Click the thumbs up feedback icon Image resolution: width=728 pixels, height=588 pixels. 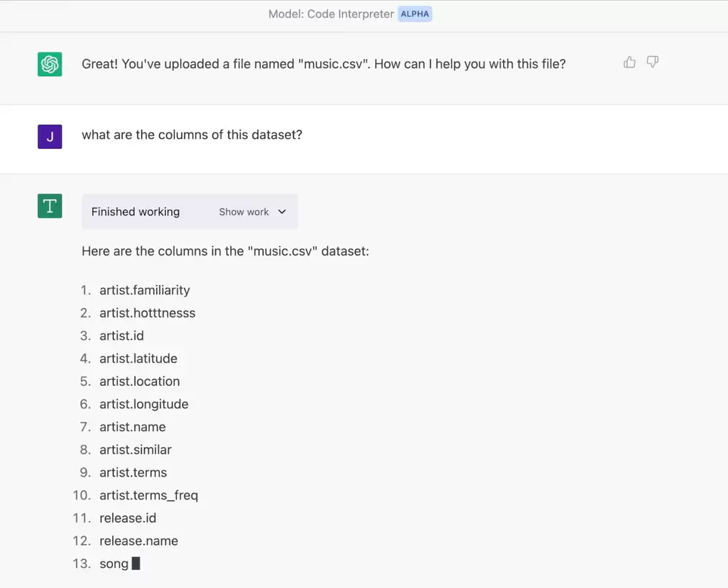[x=629, y=62]
